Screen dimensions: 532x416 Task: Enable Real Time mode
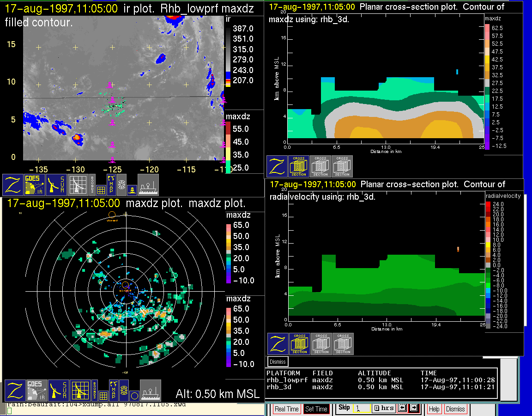pos(286,409)
